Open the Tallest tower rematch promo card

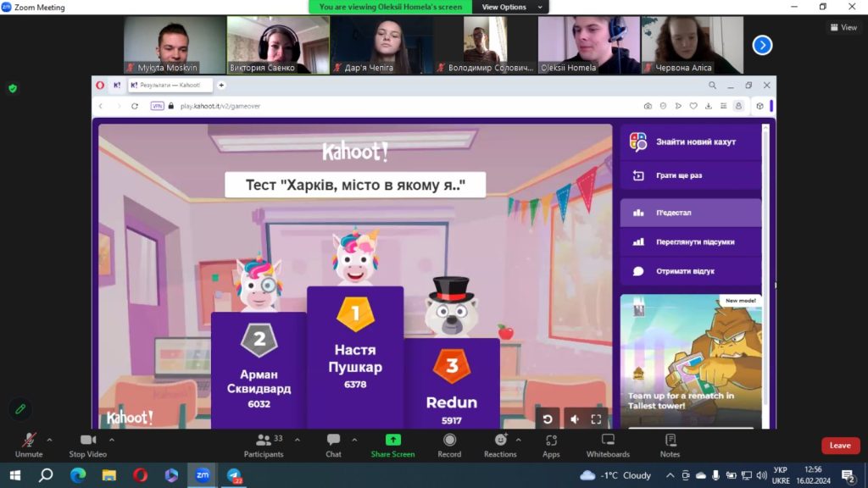point(691,361)
